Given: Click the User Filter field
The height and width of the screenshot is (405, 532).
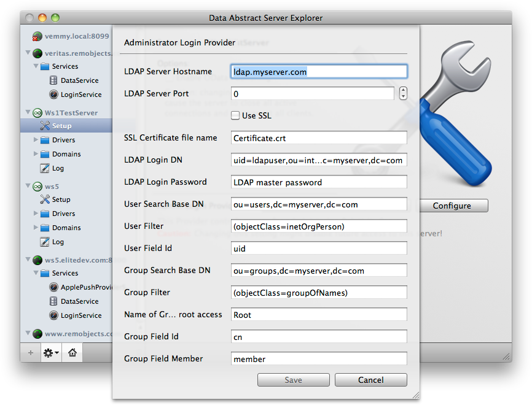Looking at the screenshot, I should point(319,226).
